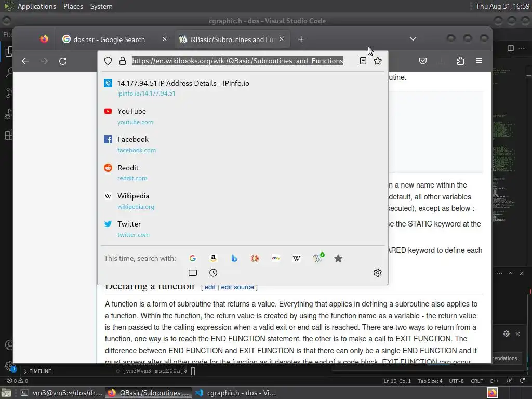Change line ending via CRLF

(477, 381)
